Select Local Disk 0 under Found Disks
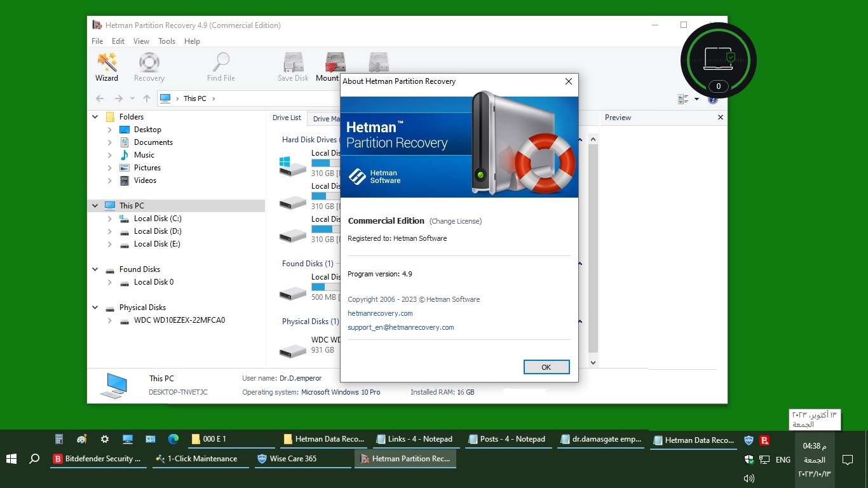The image size is (868, 488). pos(154,282)
